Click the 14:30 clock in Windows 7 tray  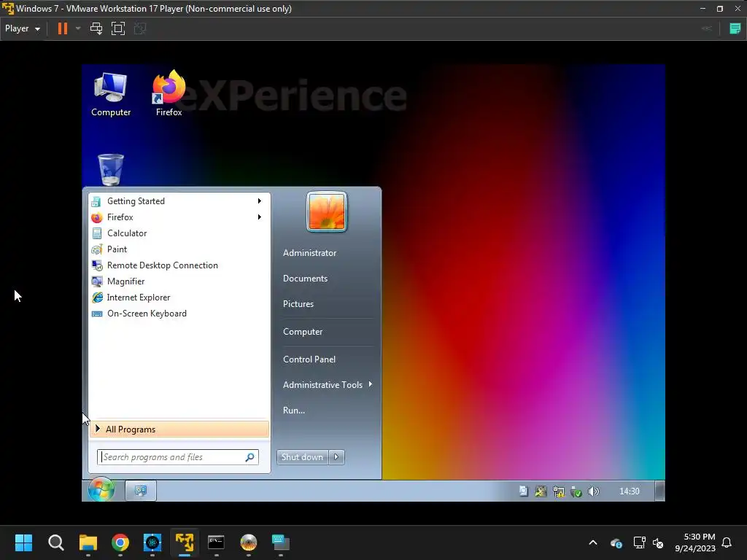pyautogui.click(x=629, y=491)
